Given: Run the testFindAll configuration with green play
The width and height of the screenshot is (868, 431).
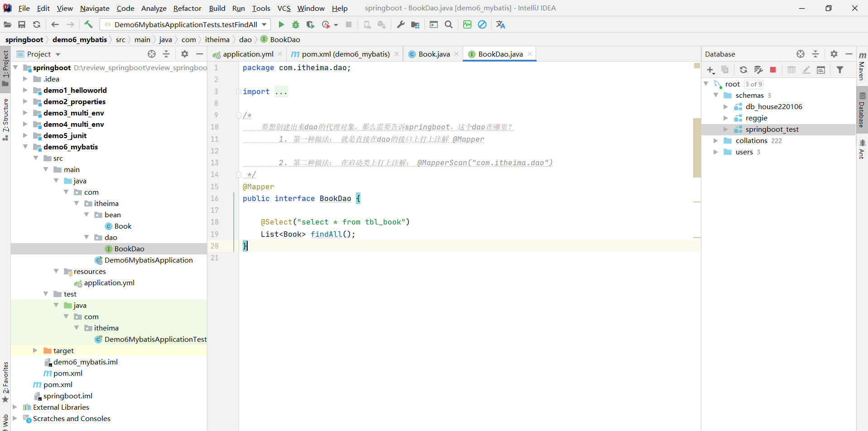Looking at the screenshot, I should tap(281, 24).
